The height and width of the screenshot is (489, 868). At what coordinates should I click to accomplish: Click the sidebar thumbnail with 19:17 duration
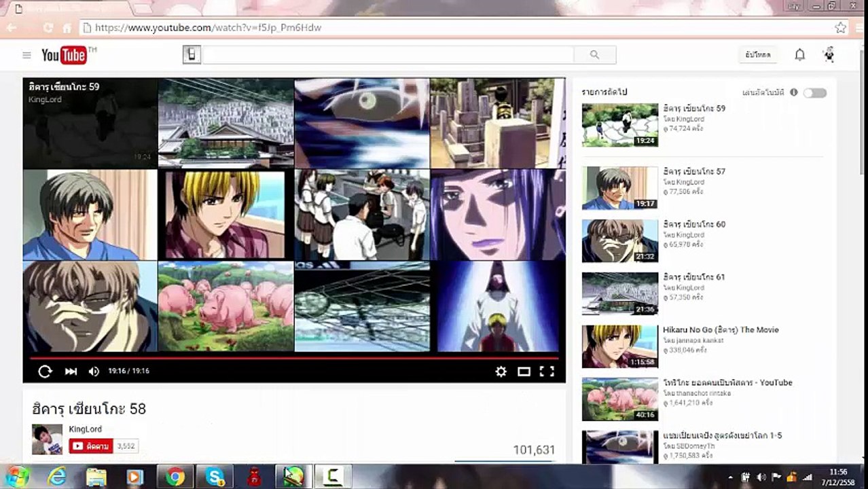click(620, 188)
